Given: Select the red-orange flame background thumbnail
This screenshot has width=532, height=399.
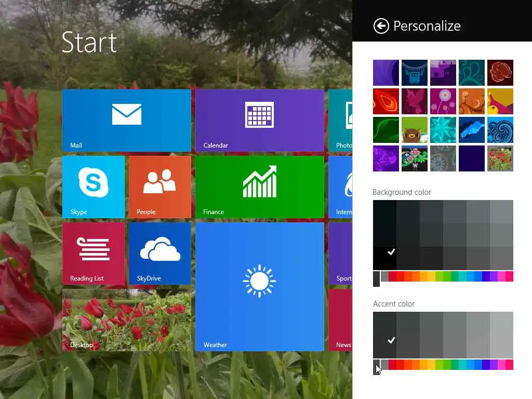Looking at the screenshot, I should click(386, 101).
